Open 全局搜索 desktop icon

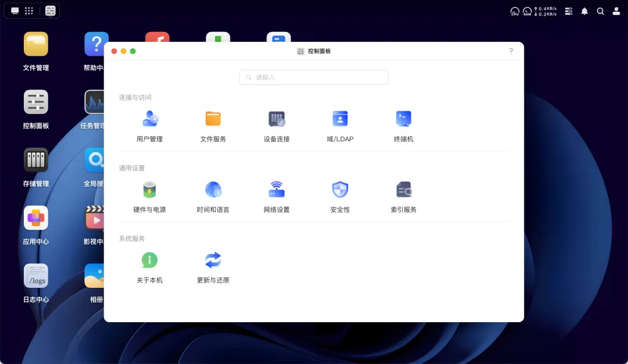tap(94, 167)
